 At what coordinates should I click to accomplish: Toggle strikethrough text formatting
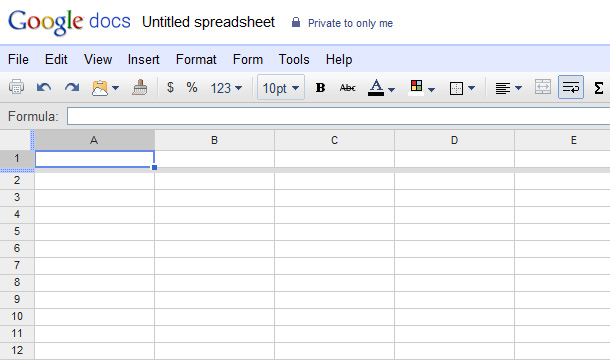[347, 88]
